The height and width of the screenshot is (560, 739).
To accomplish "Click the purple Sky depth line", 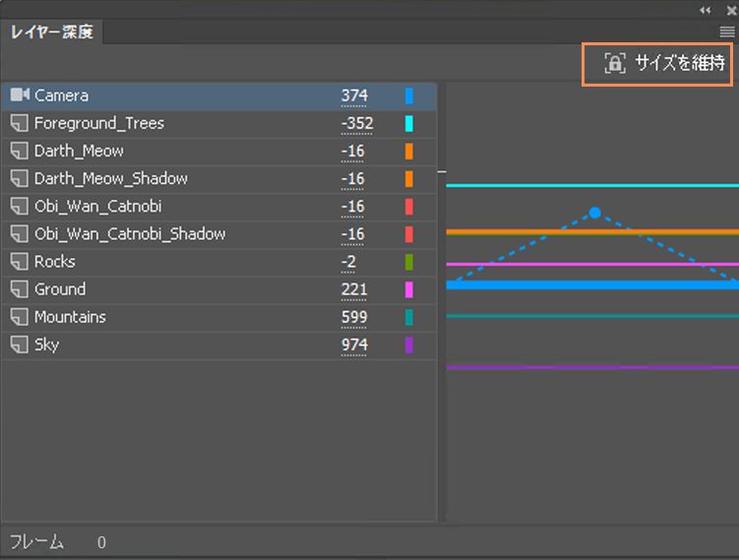I will pos(590,367).
